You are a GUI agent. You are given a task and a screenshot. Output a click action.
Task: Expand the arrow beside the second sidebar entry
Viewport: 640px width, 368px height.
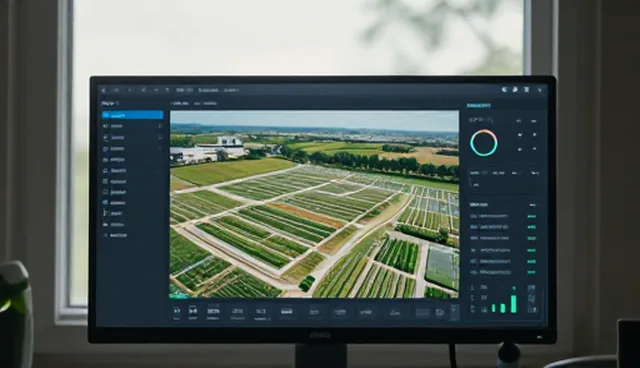pos(160,126)
